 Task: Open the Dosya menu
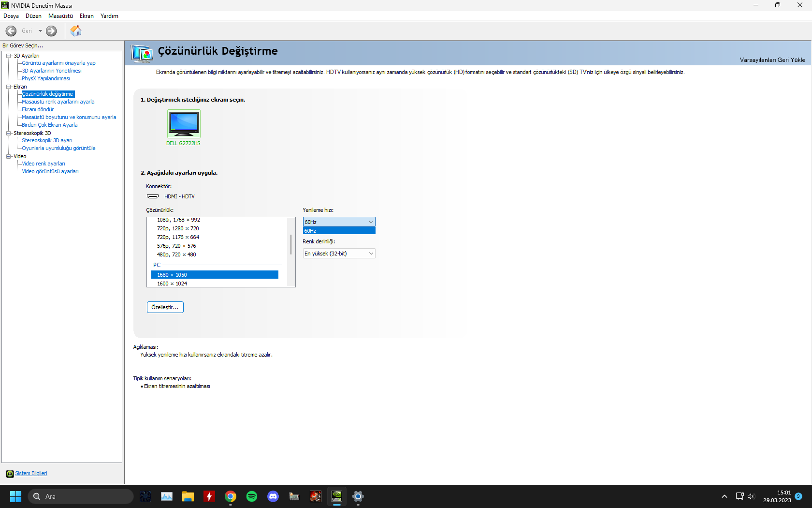(x=11, y=16)
